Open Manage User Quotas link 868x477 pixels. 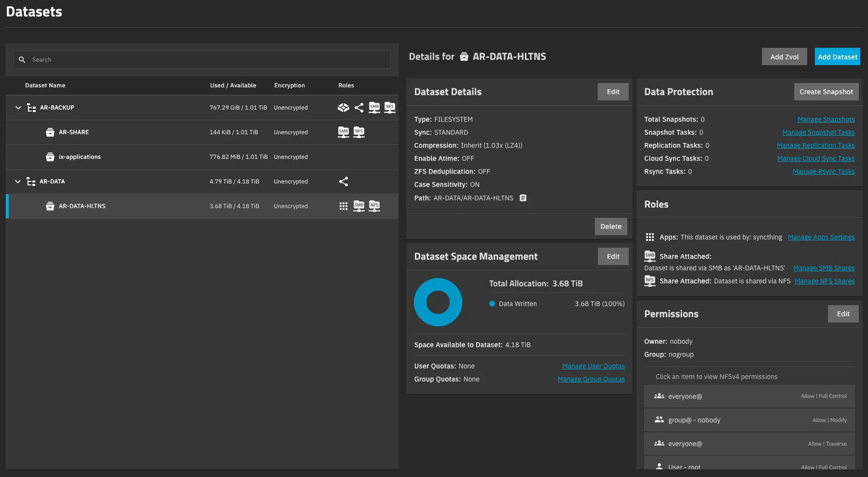click(593, 366)
